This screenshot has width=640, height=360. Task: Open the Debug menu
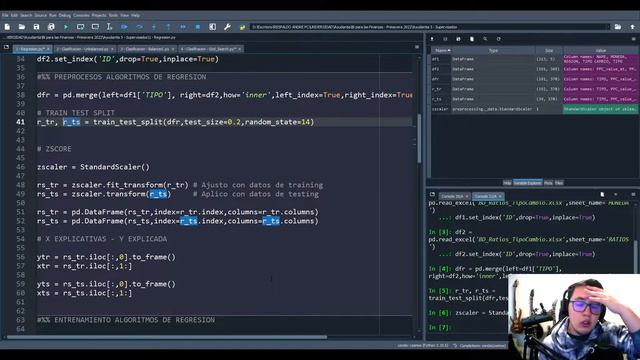[x=64, y=15]
